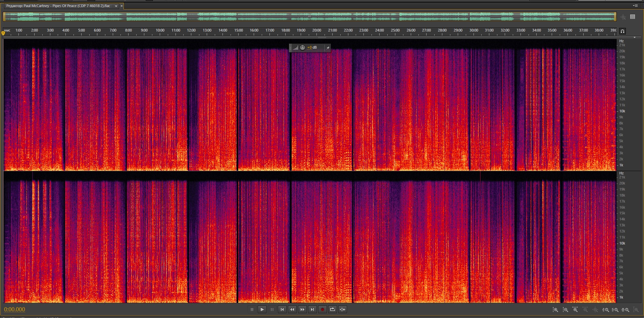Zoom to selection out point
Screen dimensions: 644x318
pyautogui.click(x=615, y=310)
